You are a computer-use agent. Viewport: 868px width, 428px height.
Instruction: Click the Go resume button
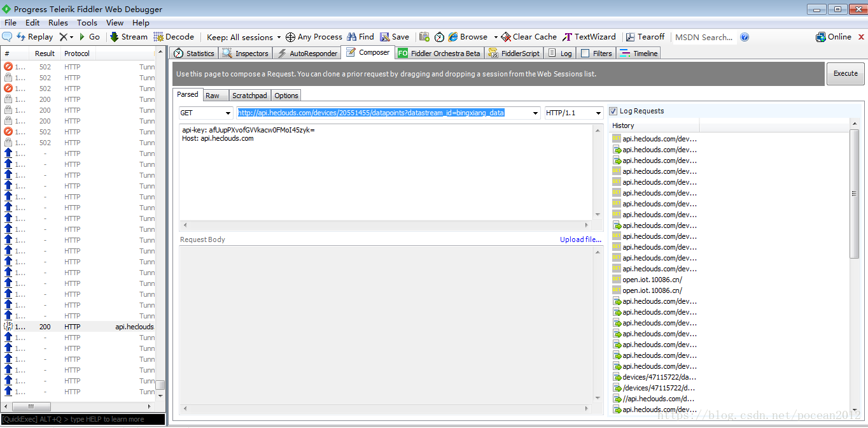(89, 37)
